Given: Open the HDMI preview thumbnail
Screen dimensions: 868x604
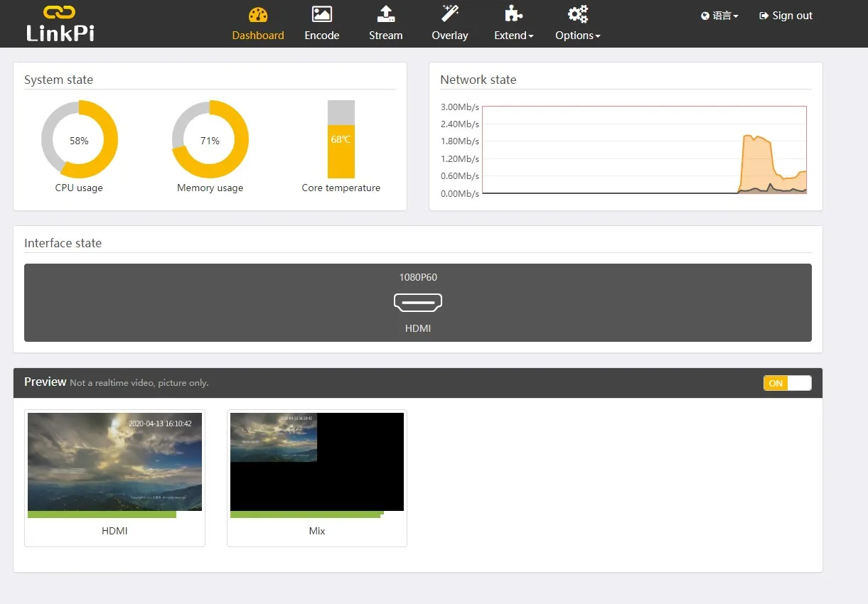Looking at the screenshot, I should [114, 465].
